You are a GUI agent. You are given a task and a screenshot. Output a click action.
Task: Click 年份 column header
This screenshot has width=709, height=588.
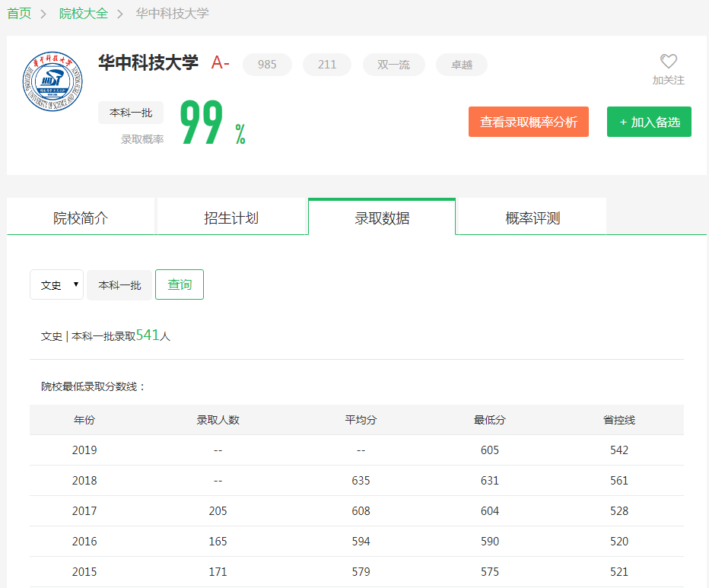click(x=84, y=420)
